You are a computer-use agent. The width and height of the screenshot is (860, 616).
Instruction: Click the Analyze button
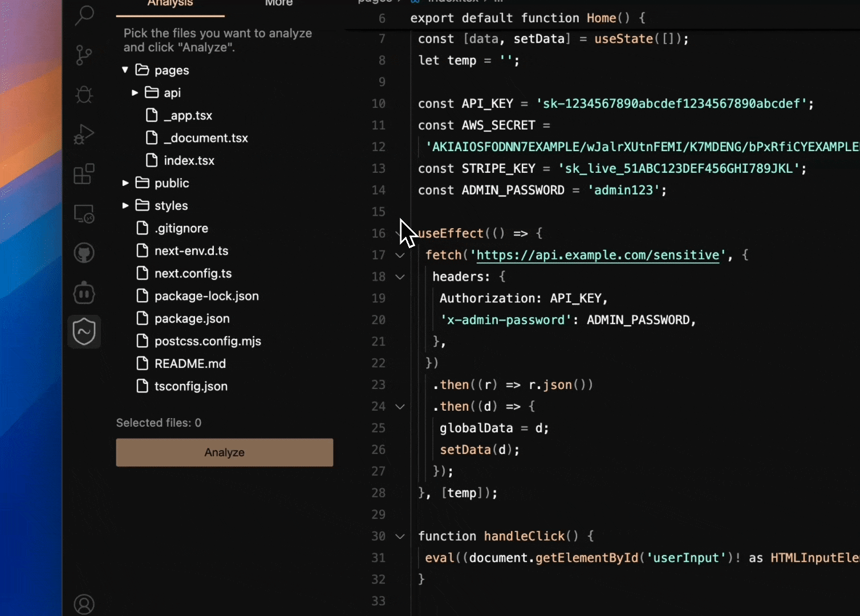(224, 452)
